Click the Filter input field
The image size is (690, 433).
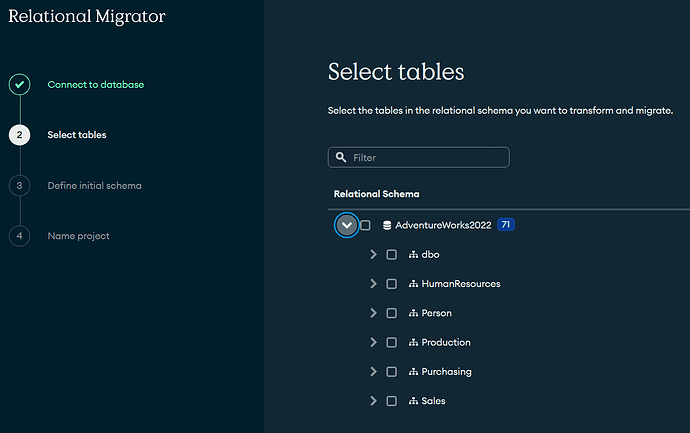427,158
